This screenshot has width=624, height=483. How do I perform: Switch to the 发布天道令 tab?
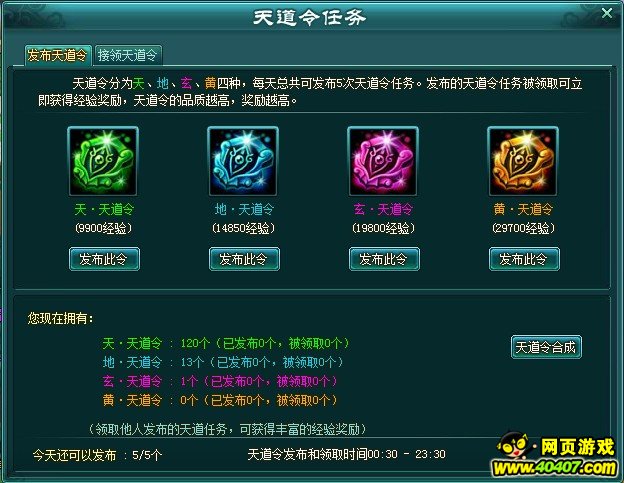58,55
